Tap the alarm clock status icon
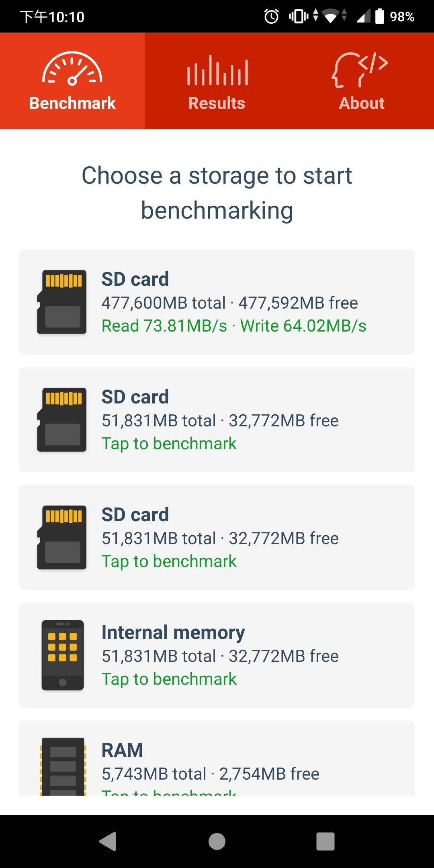 point(271,16)
